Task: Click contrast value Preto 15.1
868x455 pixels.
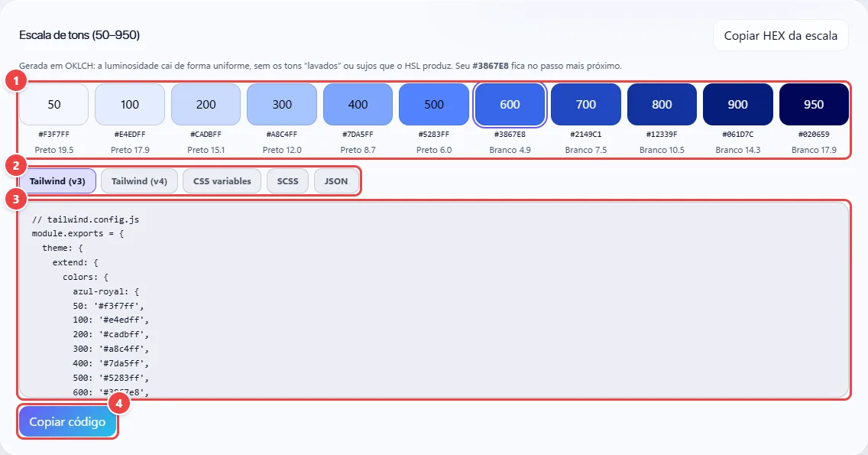Action: [206, 150]
